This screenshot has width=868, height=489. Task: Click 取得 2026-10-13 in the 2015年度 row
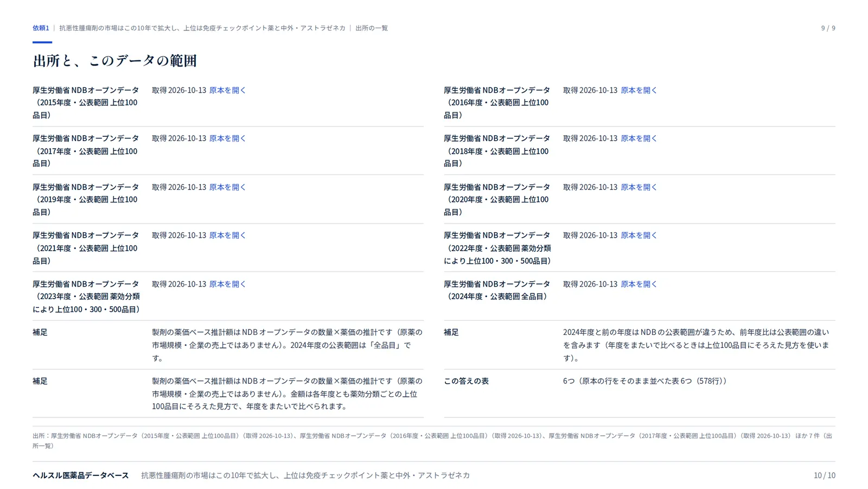[x=179, y=90]
